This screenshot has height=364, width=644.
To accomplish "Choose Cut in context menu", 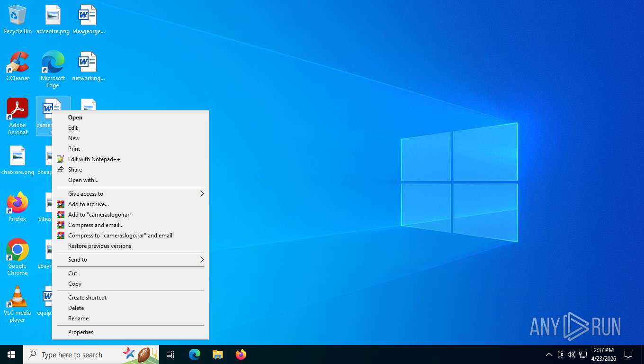I will coord(130,273).
